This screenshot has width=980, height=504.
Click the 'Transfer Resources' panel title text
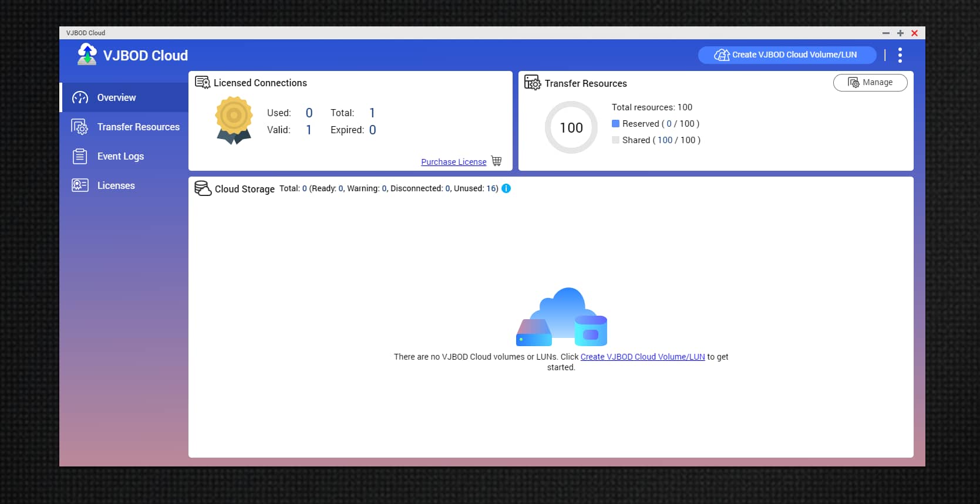click(585, 83)
